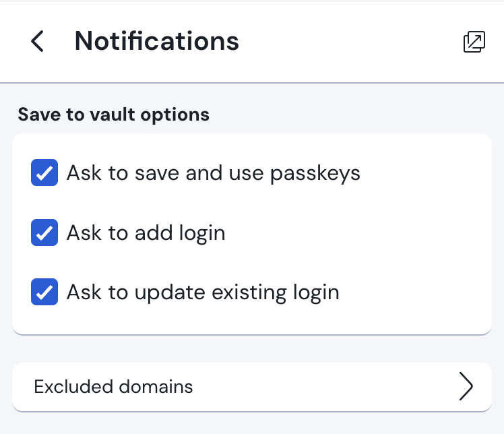Click the Excluded domains right chevron

[466, 387]
